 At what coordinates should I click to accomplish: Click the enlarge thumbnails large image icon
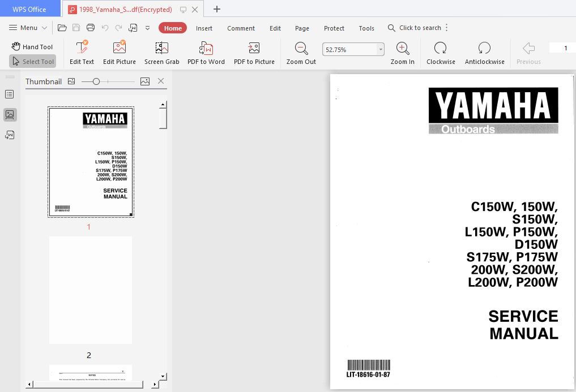tap(145, 81)
